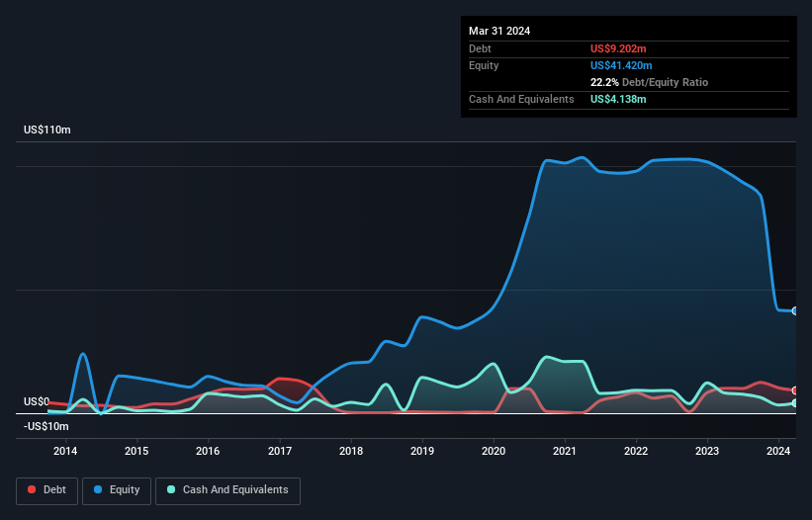Click the 22.2% Debt/Equity Ratio text
The height and width of the screenshot is (520, 812).
649,82
